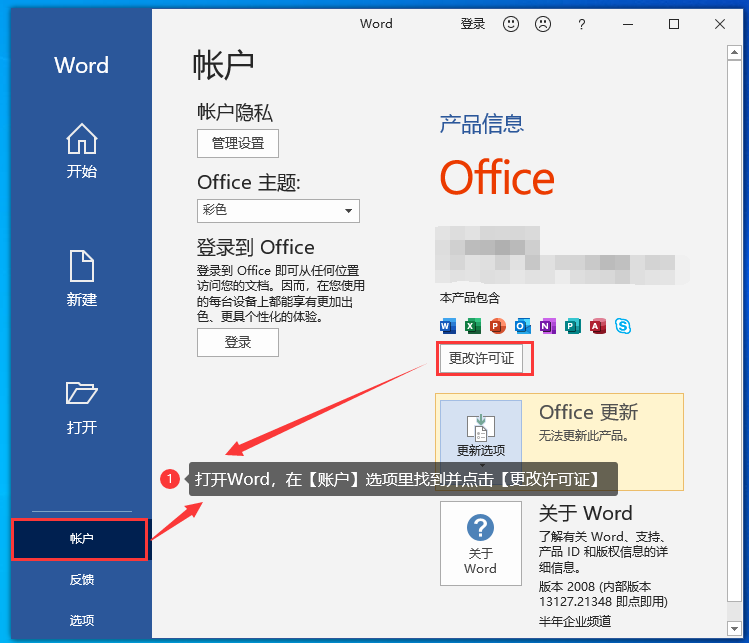Viewport: 749px width, 643px height.
Task: Select 新建 (New) in the sidebar
Action: (81, 278)
